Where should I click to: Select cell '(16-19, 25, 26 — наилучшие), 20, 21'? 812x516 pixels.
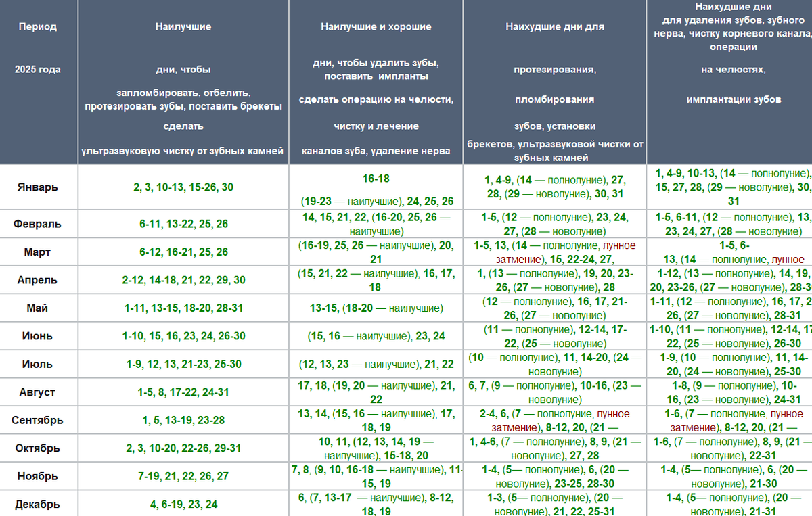click(x=376, y=252)
